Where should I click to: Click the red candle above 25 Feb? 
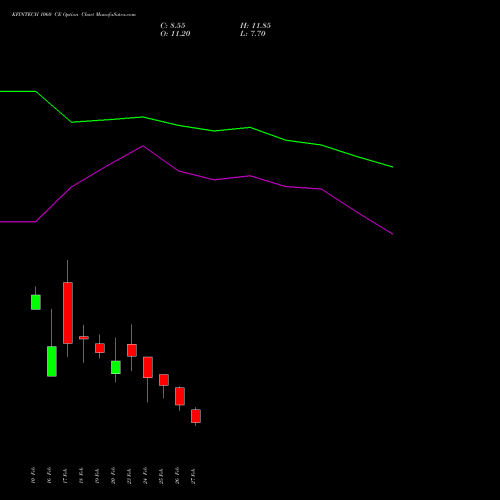click(164, 380)
